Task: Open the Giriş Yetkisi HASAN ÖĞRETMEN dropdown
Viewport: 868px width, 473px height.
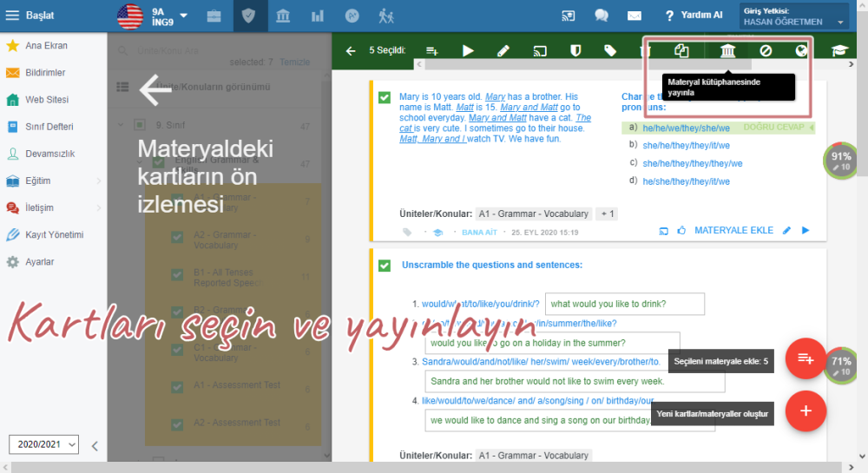Action: 794,16
